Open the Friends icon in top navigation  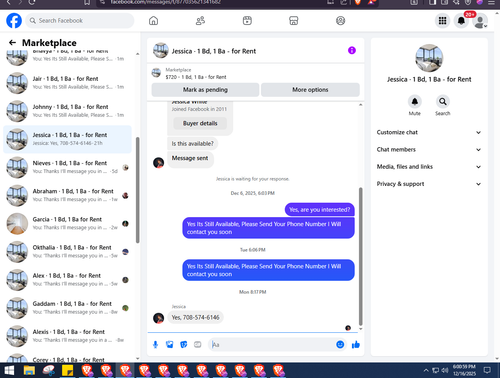pos(200,21)
